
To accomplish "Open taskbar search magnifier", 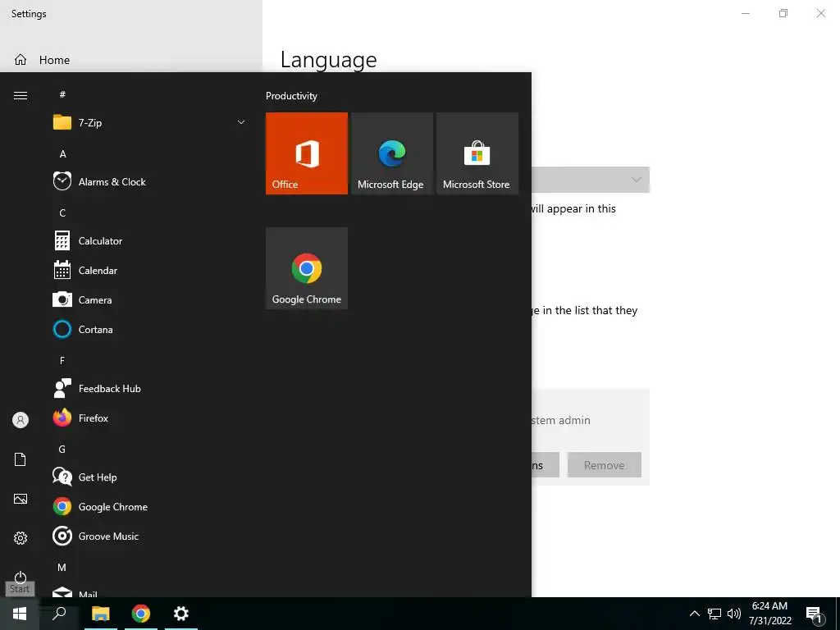I will coord(59,614).
